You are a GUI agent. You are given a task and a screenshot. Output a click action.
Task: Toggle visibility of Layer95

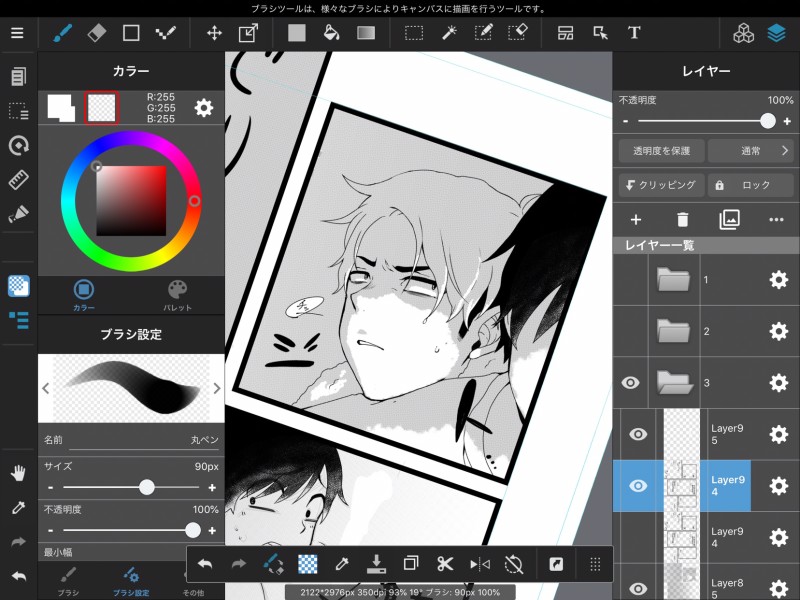(x=638, y=434)
